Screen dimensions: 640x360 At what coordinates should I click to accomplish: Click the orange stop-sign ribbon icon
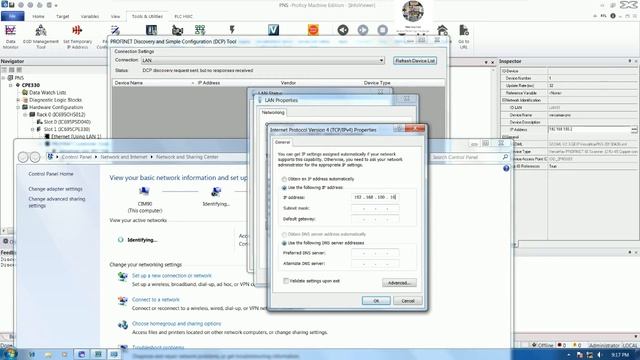pyautogui.click(x=313, y=30)
